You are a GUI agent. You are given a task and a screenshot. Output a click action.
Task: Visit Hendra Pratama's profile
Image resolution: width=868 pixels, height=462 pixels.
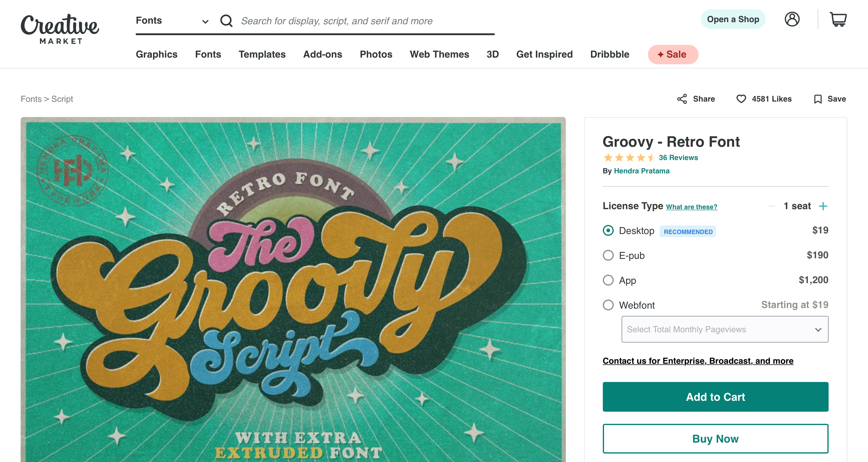[x=642, y=171]
